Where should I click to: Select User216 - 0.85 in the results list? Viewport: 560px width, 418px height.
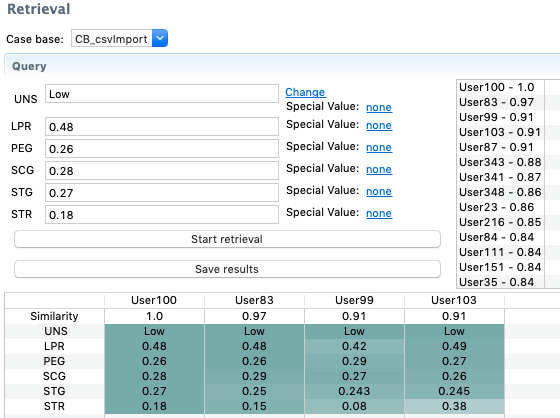coord(500,222)
